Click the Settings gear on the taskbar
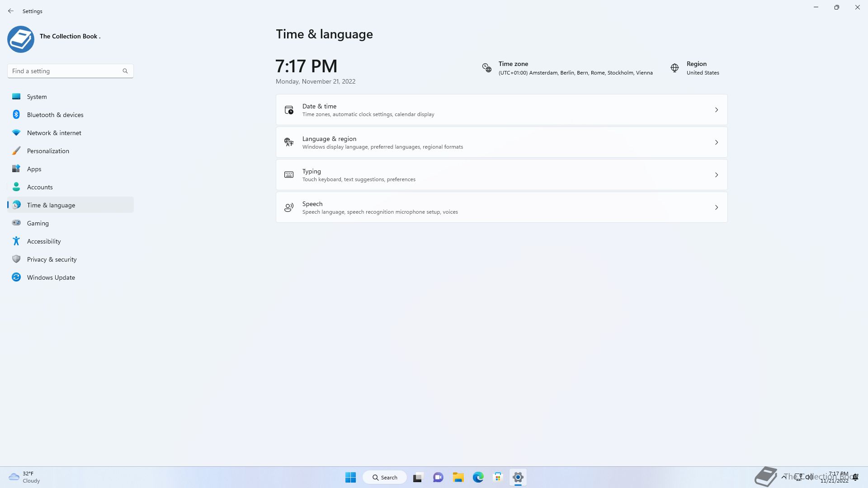The height and width of the screenshot is (488, 868). [x=518, y=477]
